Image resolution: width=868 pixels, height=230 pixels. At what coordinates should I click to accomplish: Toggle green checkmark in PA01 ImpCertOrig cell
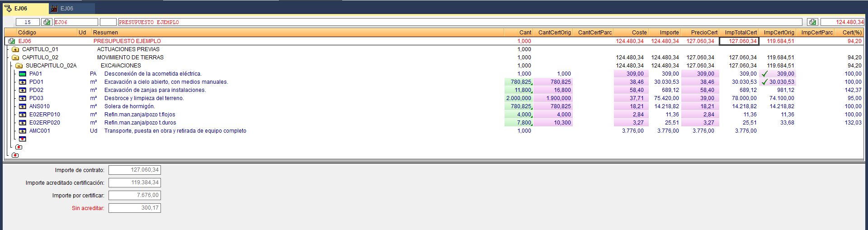click(764, 74)
